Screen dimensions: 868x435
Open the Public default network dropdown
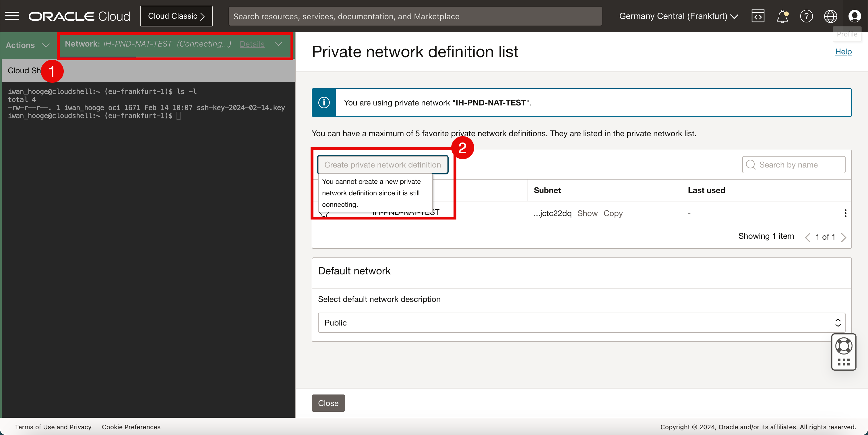point(581,323)
